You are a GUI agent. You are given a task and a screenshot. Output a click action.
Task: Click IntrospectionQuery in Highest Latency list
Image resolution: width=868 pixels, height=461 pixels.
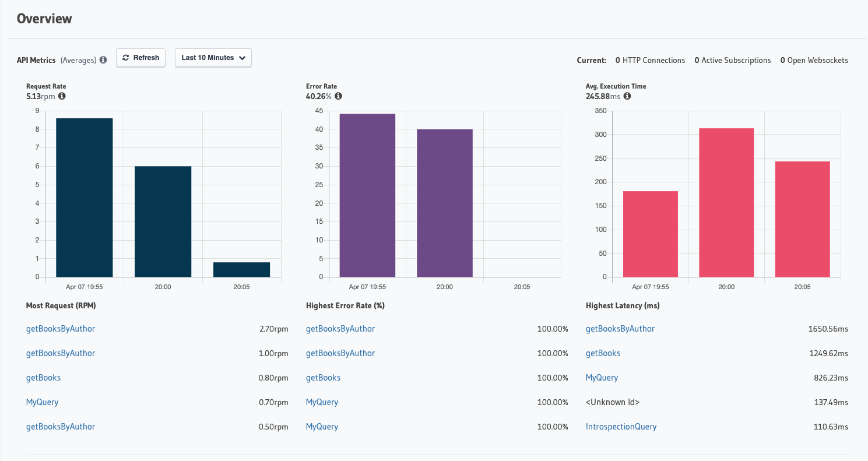point(621,427)
